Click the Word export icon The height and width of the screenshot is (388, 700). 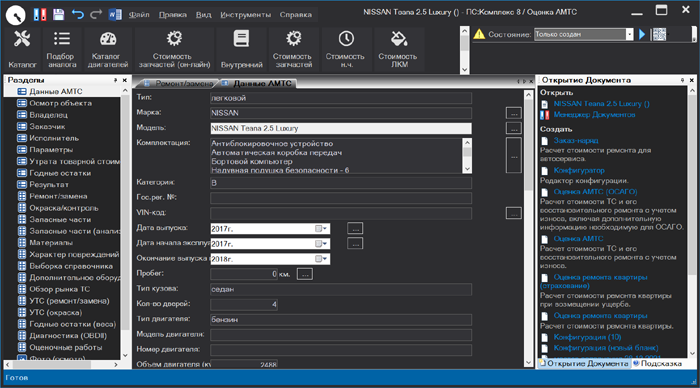click(x=115, y=14)
